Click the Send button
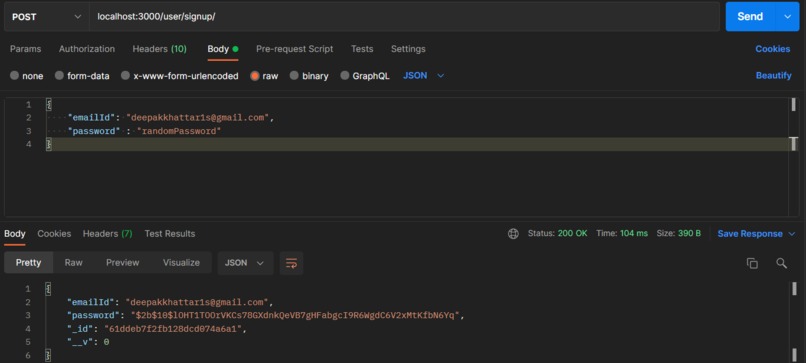 [x=750, y=16]
